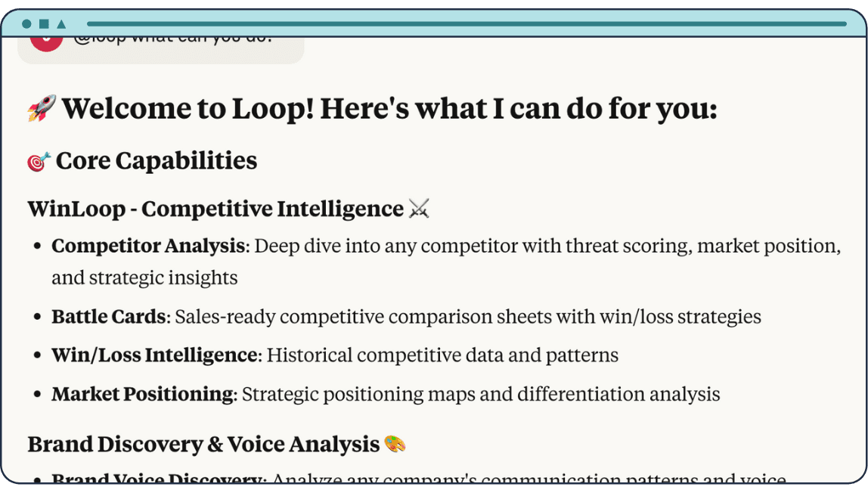Click the artist palette emoji

click(395, 444)
